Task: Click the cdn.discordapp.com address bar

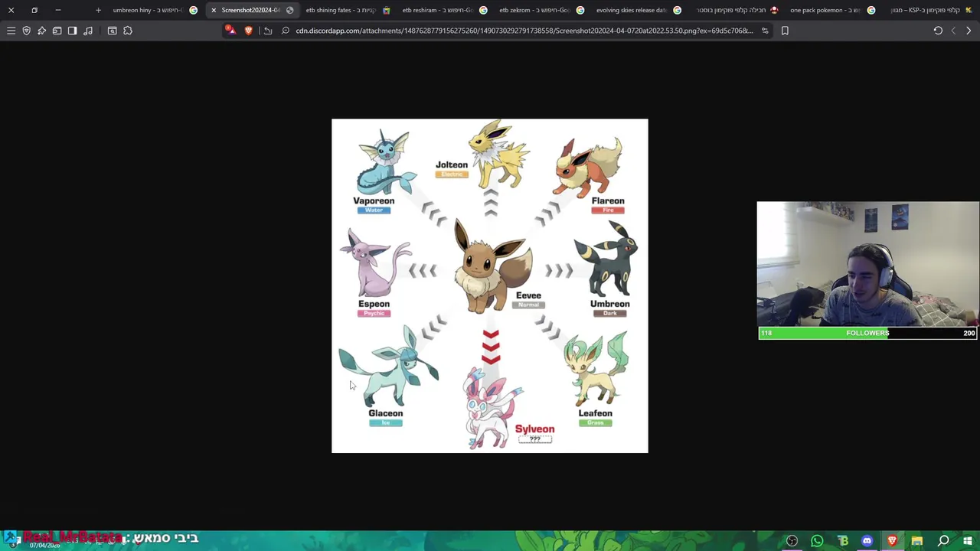Action: pos(524,31)
